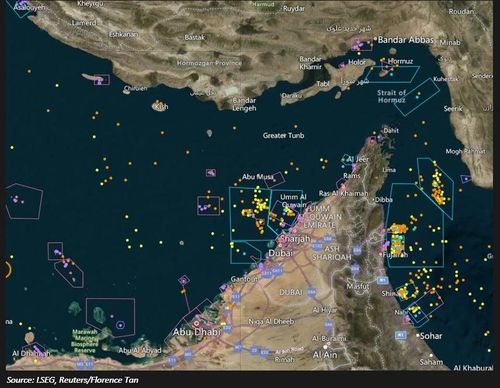This screenshot has height=388, width=500.
Task: Click the Sohar city label
Action: 431,336
